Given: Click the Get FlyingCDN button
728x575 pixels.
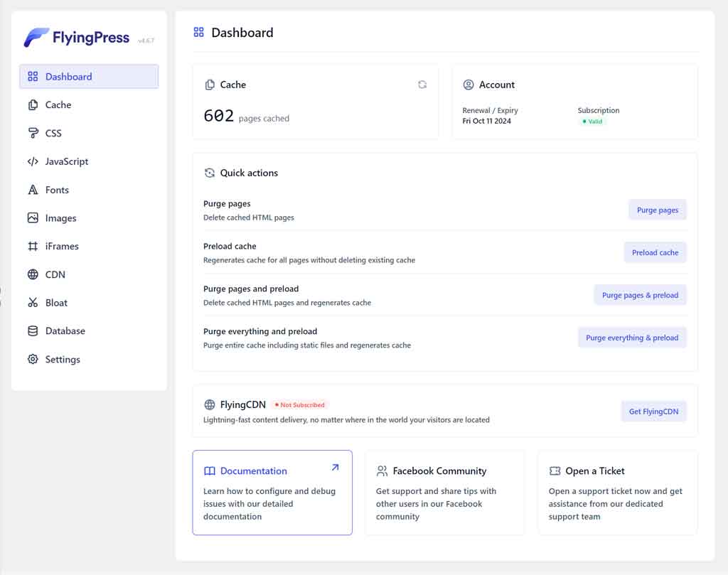Looking at the screenshot, I should [653, 411].
